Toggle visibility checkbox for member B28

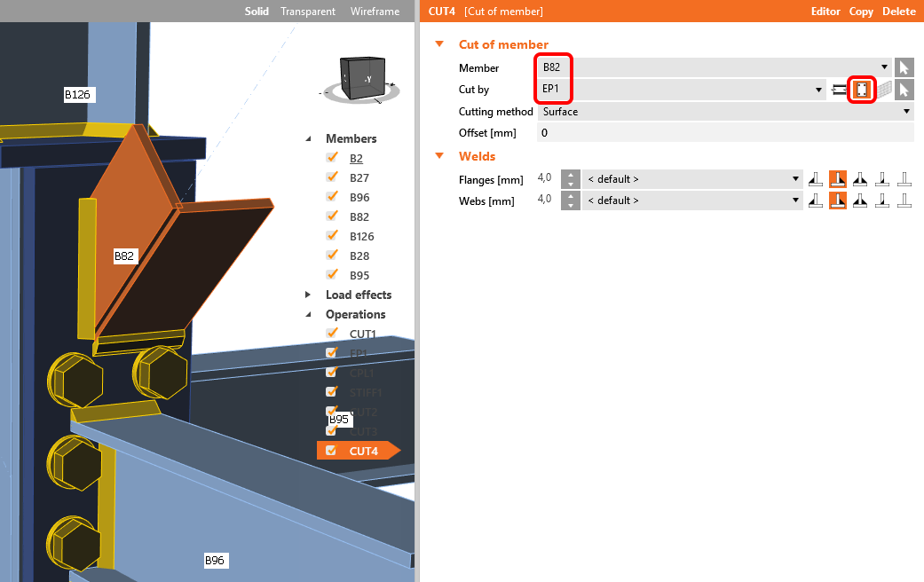click(x=332, y=255)
